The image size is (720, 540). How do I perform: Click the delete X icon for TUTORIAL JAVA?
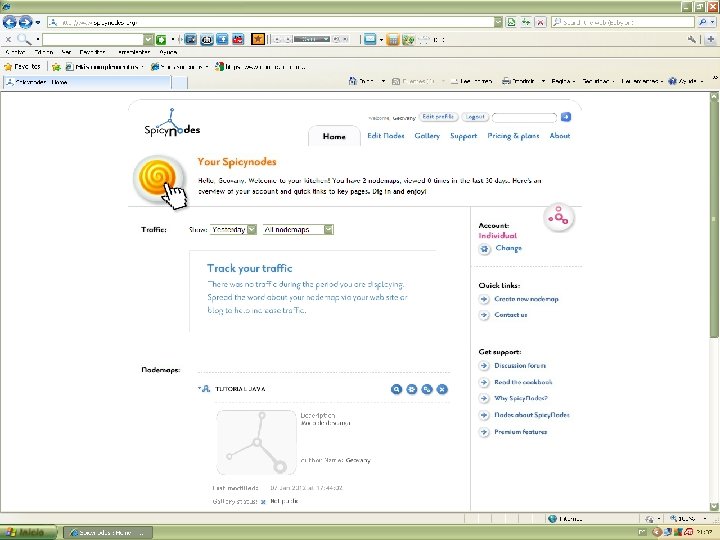click(x=442, y=389)
